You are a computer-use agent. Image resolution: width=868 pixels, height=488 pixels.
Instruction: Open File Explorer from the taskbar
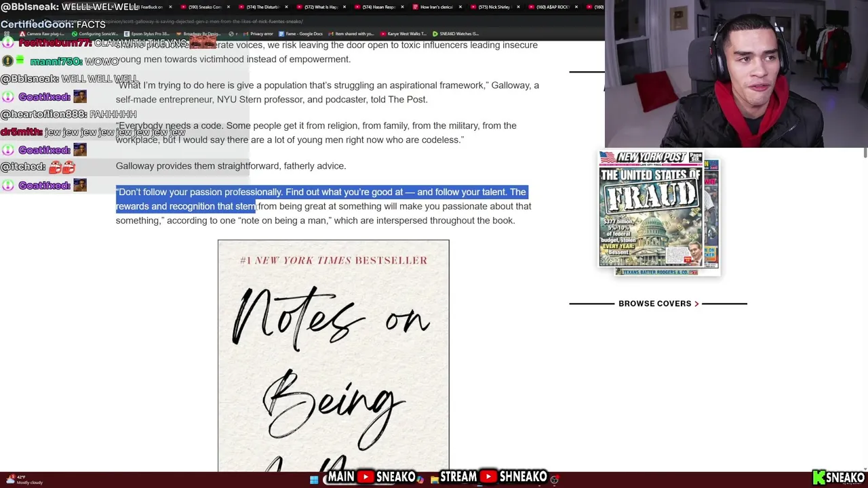point(434,480)
